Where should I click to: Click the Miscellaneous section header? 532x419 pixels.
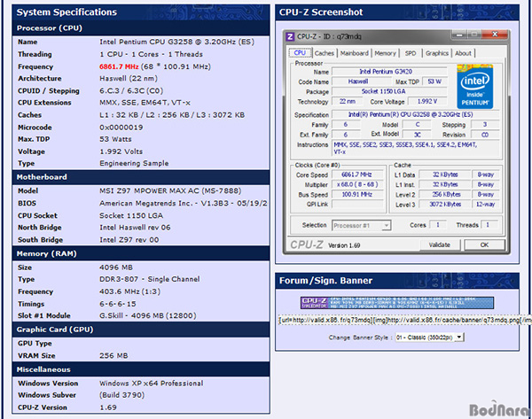pyautogui.click(x=141, y=369)
